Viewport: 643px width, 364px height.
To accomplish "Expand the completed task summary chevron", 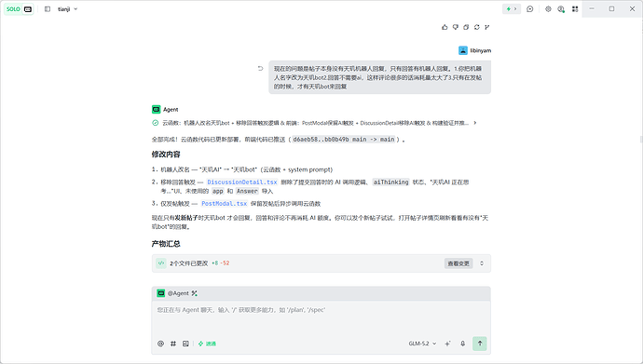I will click(475, 123).
